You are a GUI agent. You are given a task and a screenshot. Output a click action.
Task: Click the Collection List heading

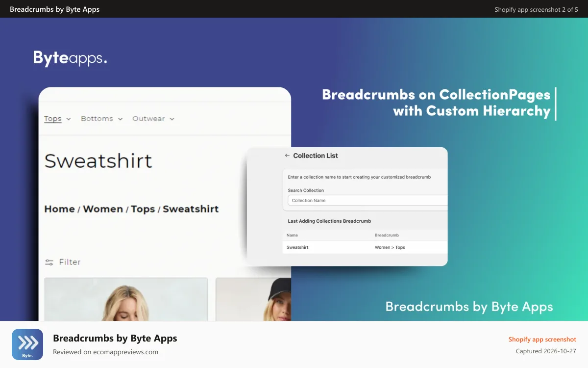[x=316, y=156]
